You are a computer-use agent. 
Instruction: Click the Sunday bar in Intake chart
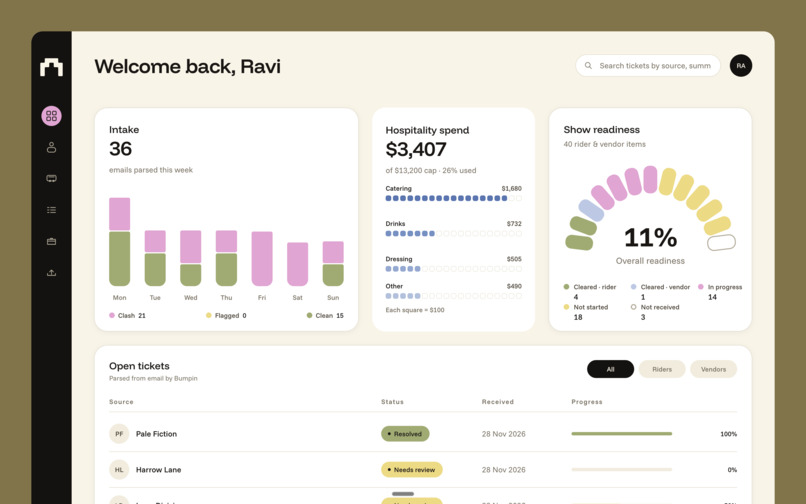(x=333, y=264)
